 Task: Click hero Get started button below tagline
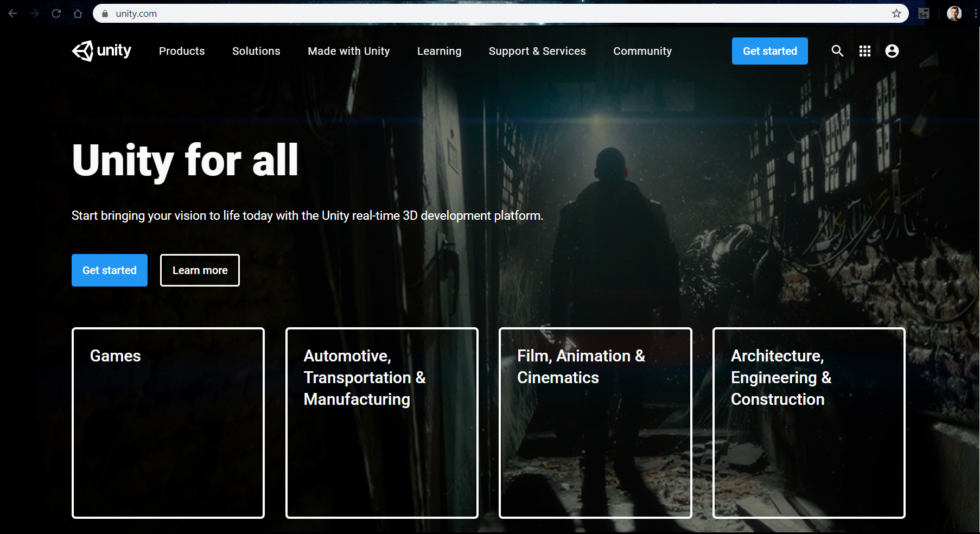pyautogui.click(x=110, y=270)
